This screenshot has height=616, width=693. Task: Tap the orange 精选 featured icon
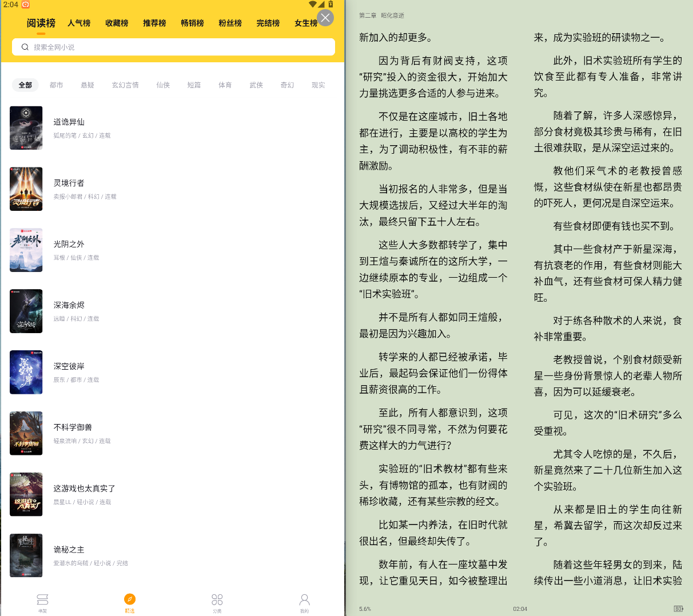(x=130, y=599)
